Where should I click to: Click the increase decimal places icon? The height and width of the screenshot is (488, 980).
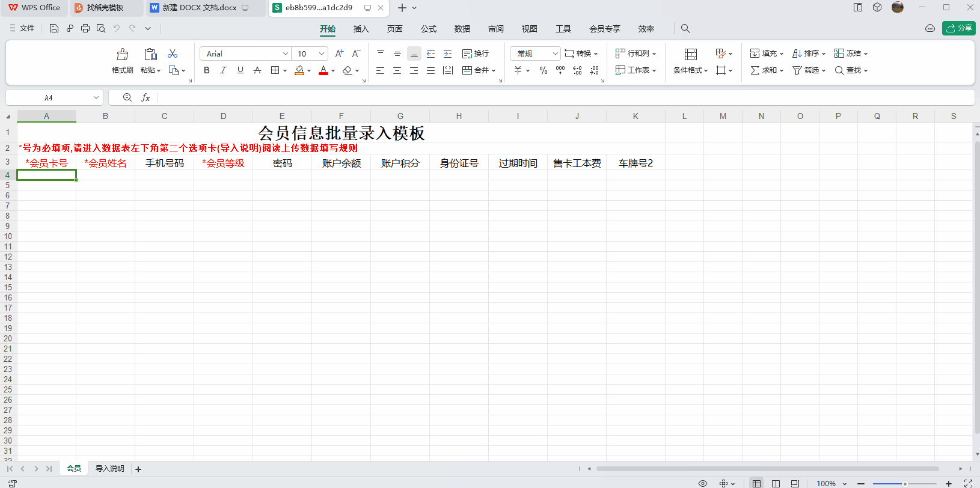(577, 70)
